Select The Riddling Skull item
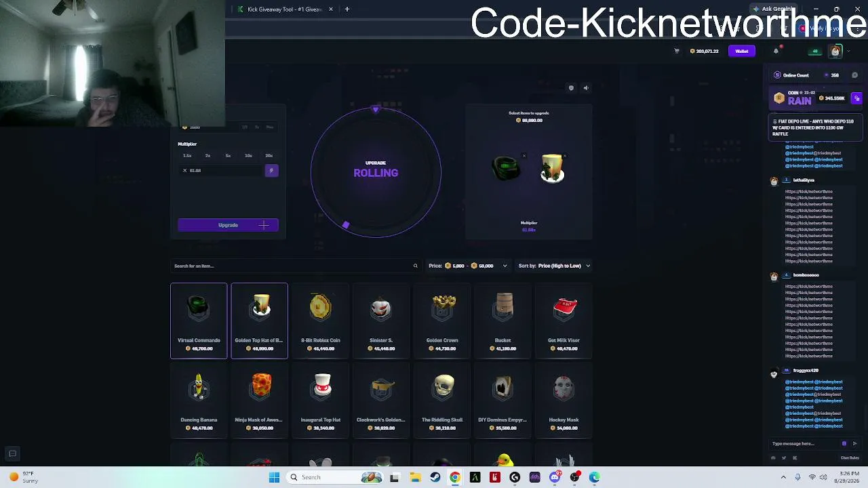Image resolution: width=868 pixels, height=488 pixels. 442,401
